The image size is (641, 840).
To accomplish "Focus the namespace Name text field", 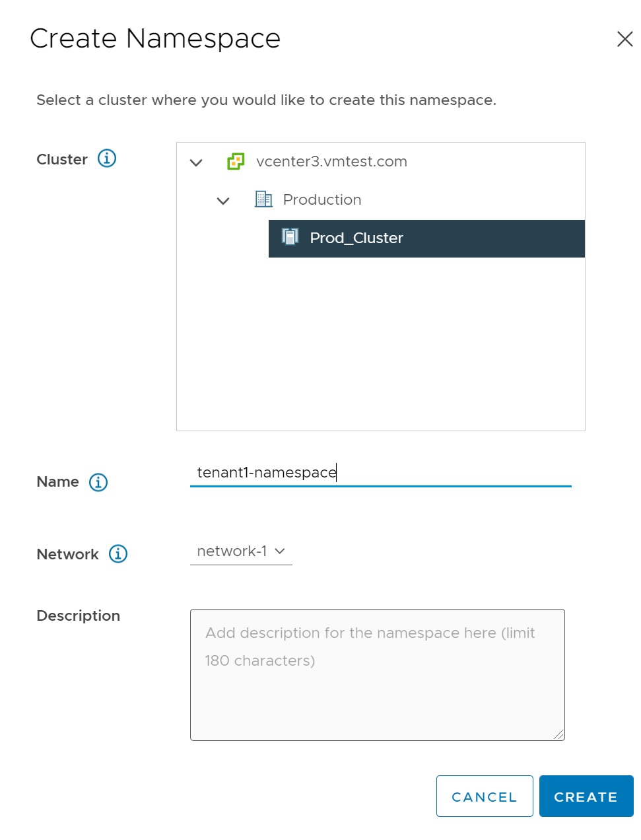I will click(380, 473).
